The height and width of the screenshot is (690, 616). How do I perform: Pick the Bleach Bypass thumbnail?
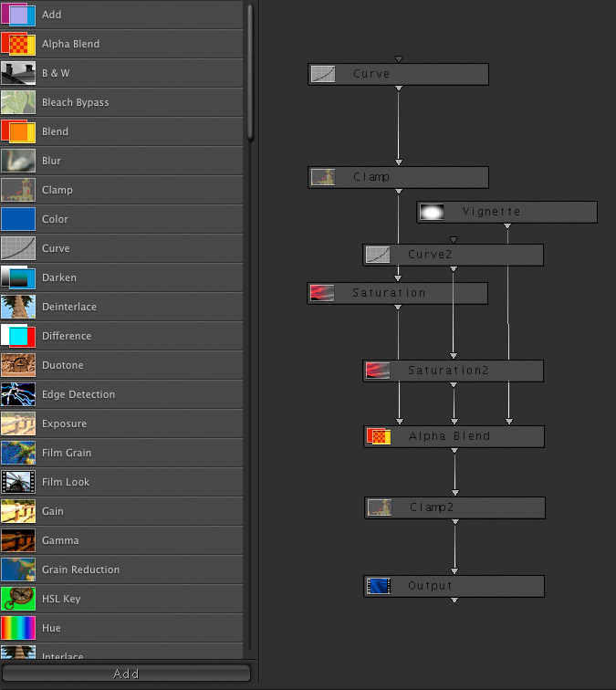click(x=18, y=102)
